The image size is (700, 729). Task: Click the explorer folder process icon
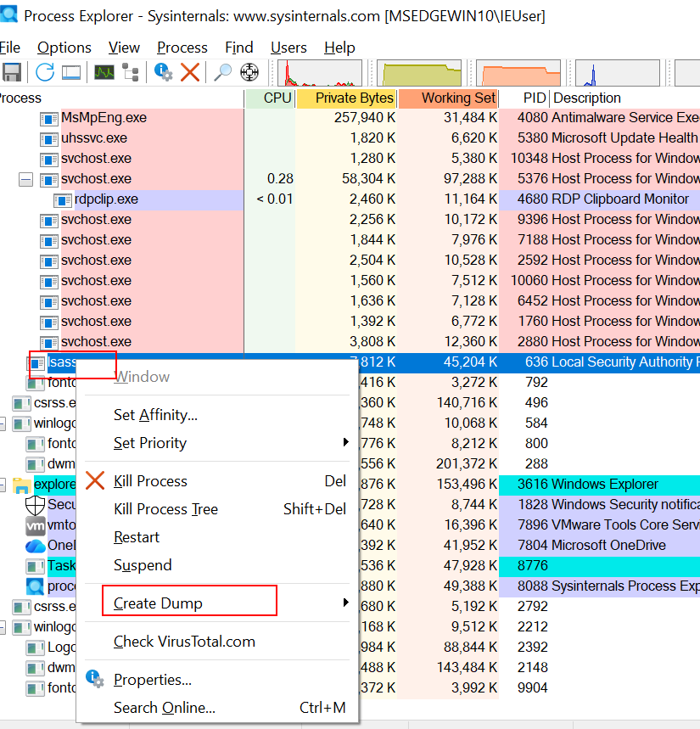pyautogui.click(x=21, y=485)
